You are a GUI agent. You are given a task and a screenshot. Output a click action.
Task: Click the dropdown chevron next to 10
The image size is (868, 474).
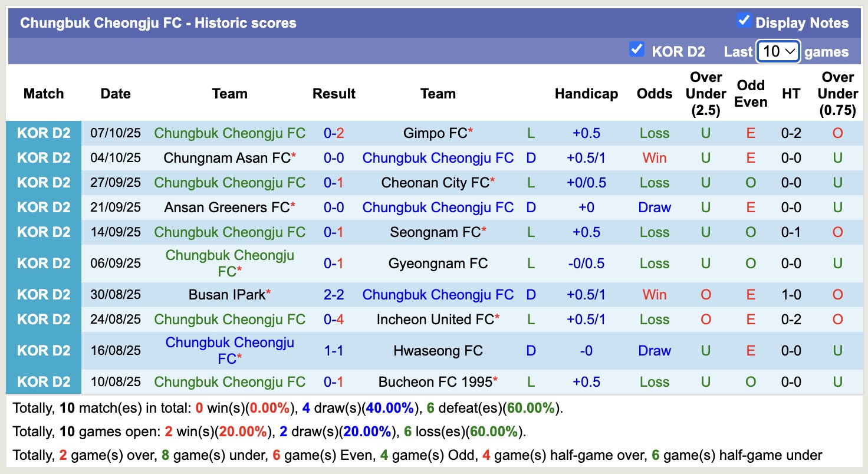point(790,52)
